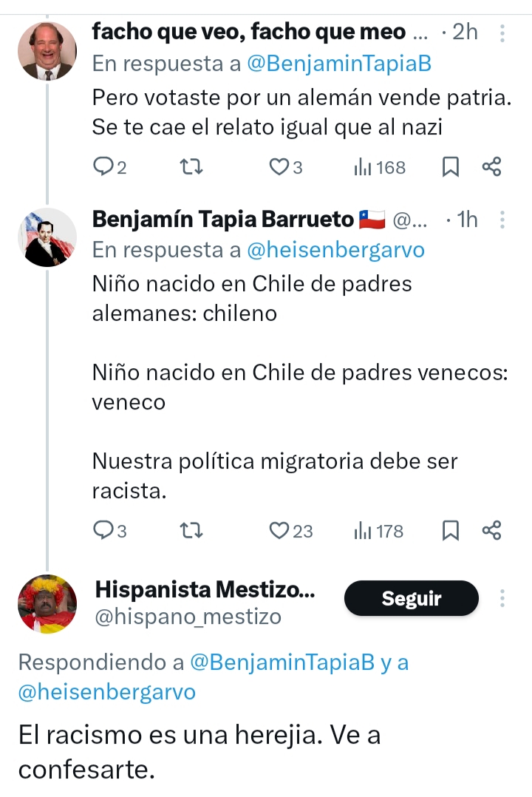Reply to the 'alemán vende patria' tweet
This screenshot has width=532, height=797.
(103, 167)
